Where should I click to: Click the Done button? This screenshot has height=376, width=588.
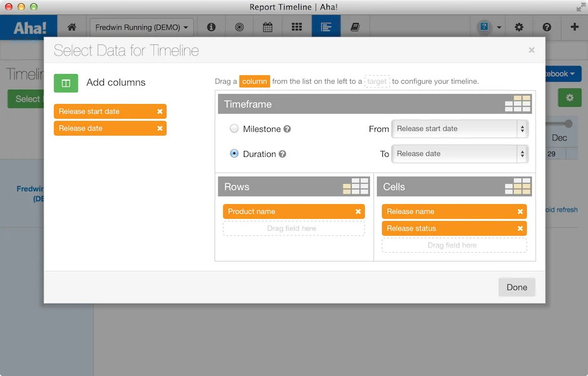click(517, 287)
